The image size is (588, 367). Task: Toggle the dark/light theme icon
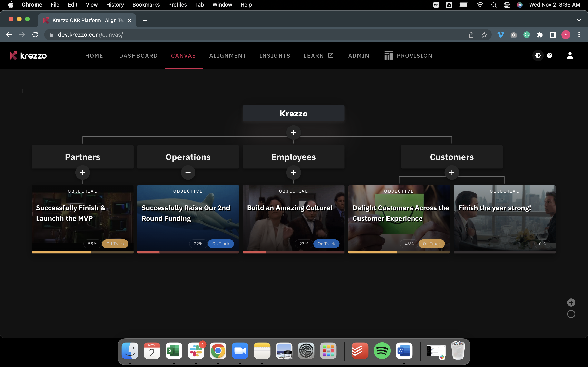538,56
